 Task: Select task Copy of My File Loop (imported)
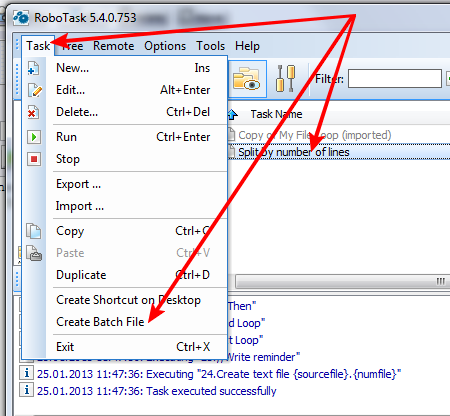315,135
